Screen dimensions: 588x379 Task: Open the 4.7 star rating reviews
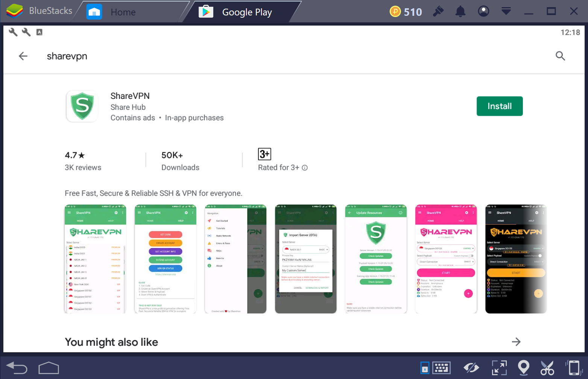click(83, 161)
